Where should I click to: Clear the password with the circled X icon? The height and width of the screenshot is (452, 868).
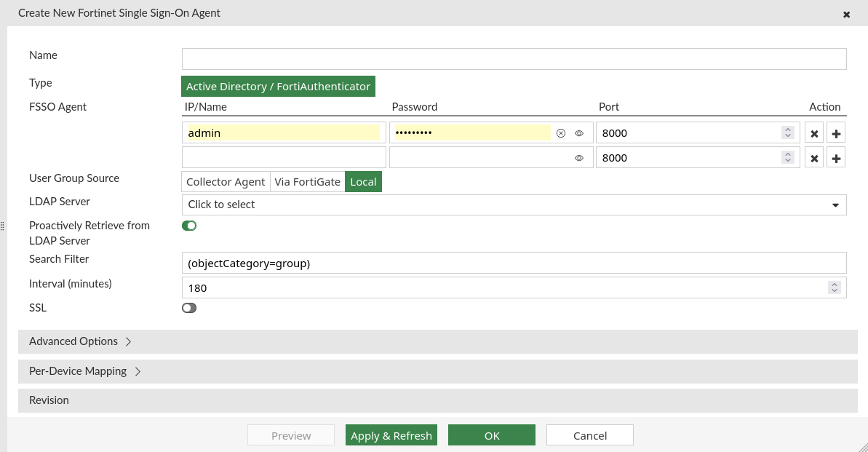[x=560, y=133]
